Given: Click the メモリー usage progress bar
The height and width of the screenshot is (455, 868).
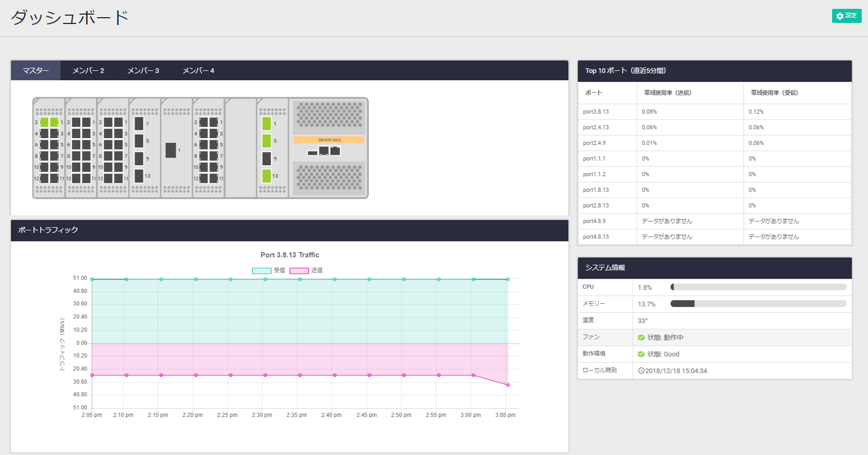Looking at the screenshot, I should tap(758, 304).
